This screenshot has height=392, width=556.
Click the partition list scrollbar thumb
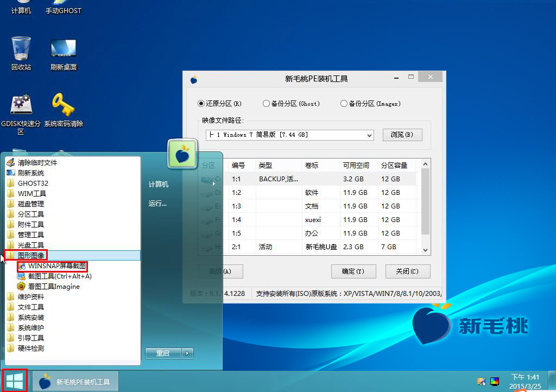[x=426, y=201]
